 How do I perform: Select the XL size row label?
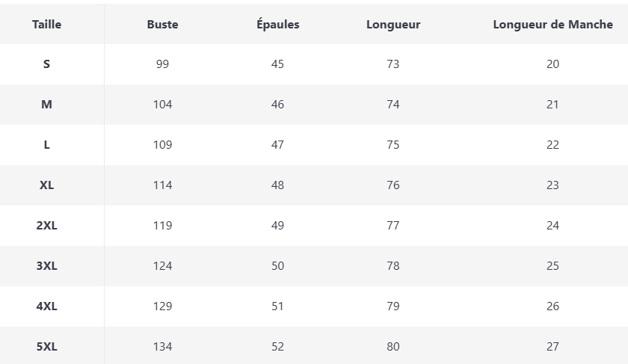(46, 185)
